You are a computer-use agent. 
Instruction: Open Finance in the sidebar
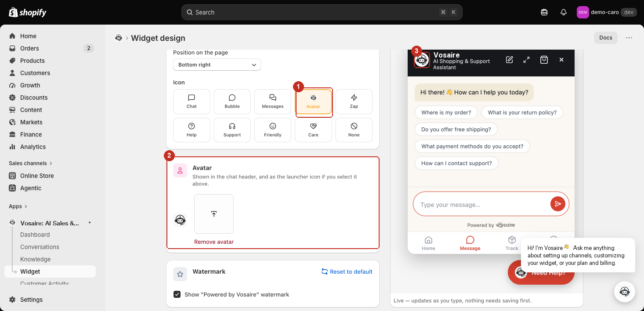pyautogui.click(x=50, y=134)
